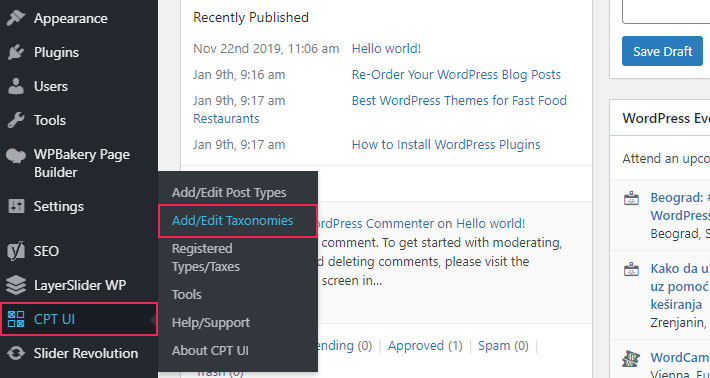The width and height of the screenshot is (710, 378).
Task: Click the WordCamp icon in events list
Action: click(631, 359)
